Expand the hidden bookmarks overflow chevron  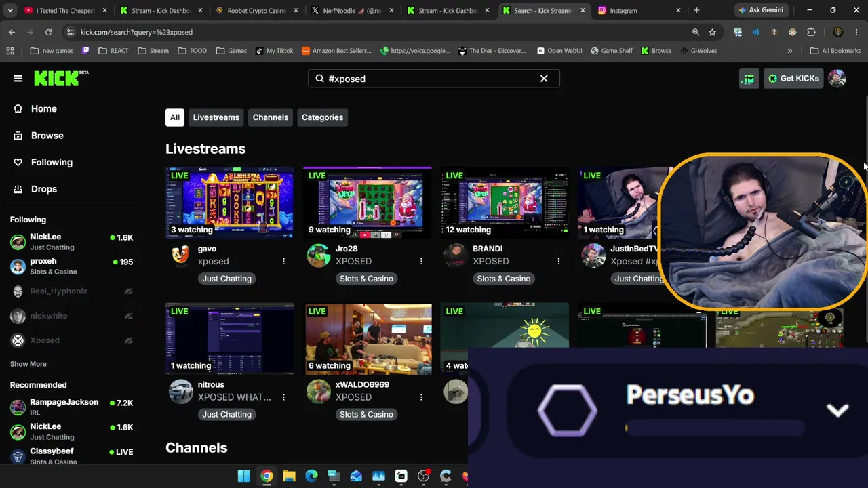pos(789,51)
